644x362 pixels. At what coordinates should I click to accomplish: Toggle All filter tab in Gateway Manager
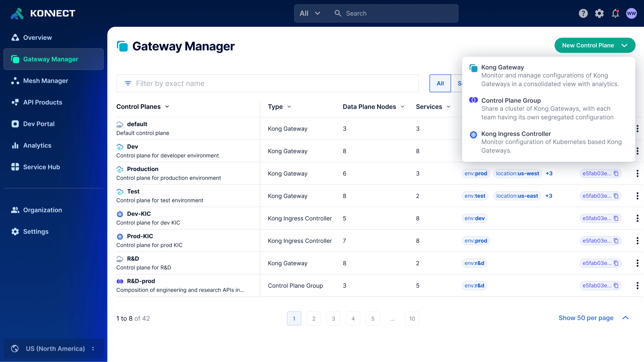[x=440, y=83]
